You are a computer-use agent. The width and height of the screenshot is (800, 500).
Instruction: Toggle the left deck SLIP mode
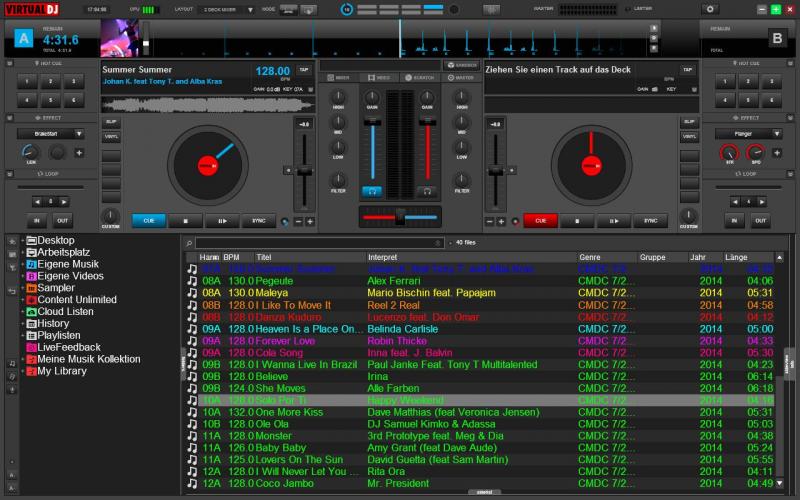coord(111,121)
